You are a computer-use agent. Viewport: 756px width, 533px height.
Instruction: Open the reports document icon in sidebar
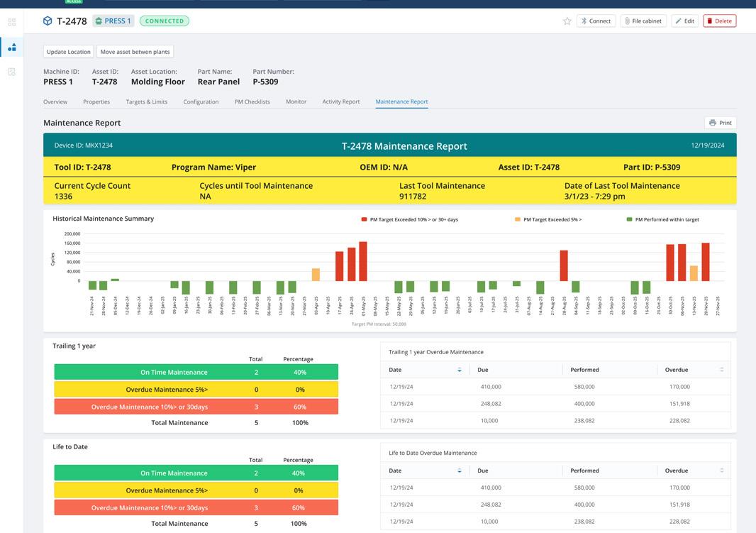point(11,72)
